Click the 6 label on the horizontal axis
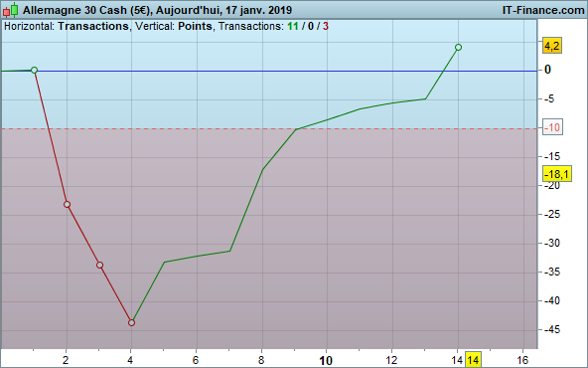588x368 pixels. (x=196, y=360)
